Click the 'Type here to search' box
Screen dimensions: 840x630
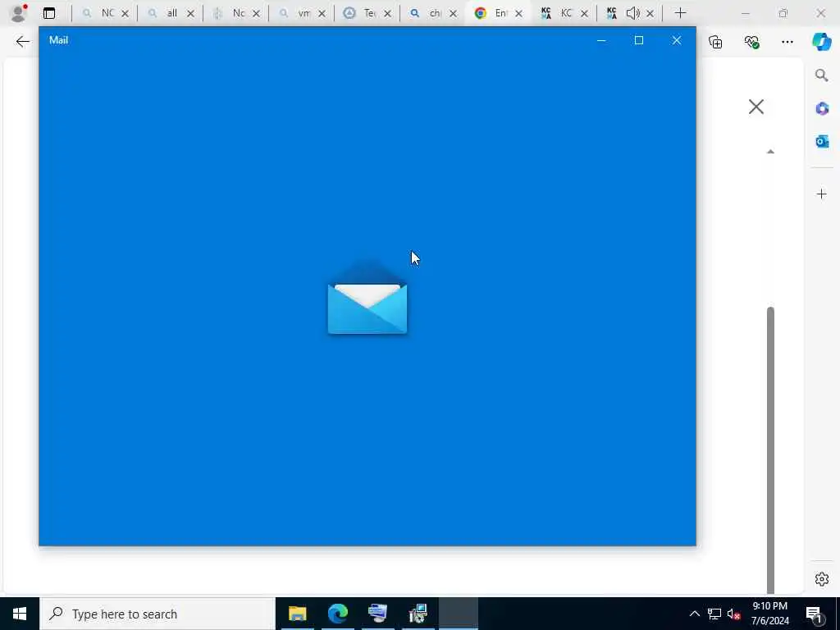pos(157,614)
